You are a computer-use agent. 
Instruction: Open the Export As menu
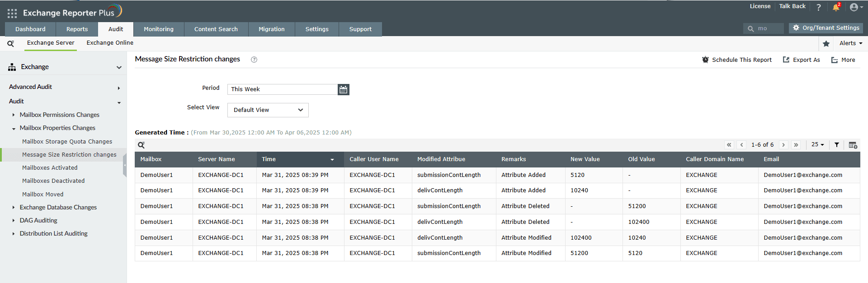pos(802,60)
